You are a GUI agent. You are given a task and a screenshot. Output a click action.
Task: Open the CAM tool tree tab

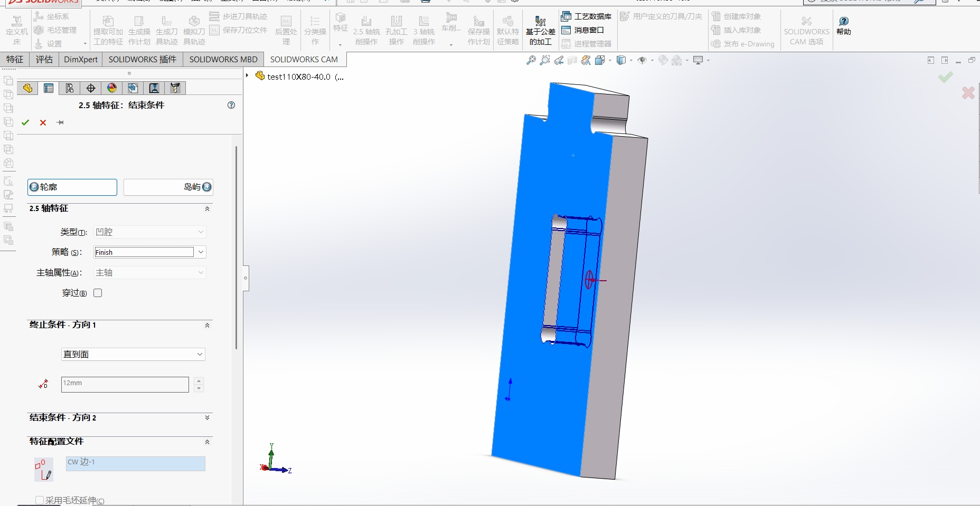click(x=175, y=88)
